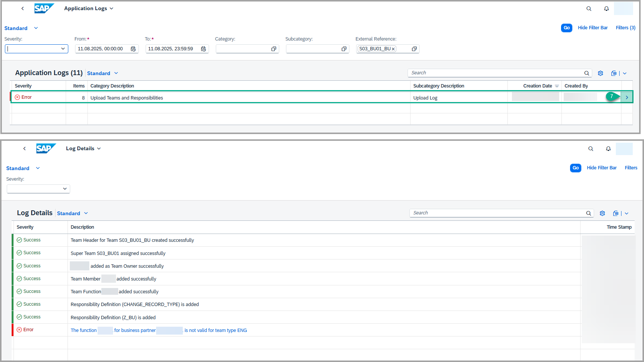Expand Severity dropdown in Log Details filter
Image resolution: width=644 pixels, height=362 pixels.
65,189
